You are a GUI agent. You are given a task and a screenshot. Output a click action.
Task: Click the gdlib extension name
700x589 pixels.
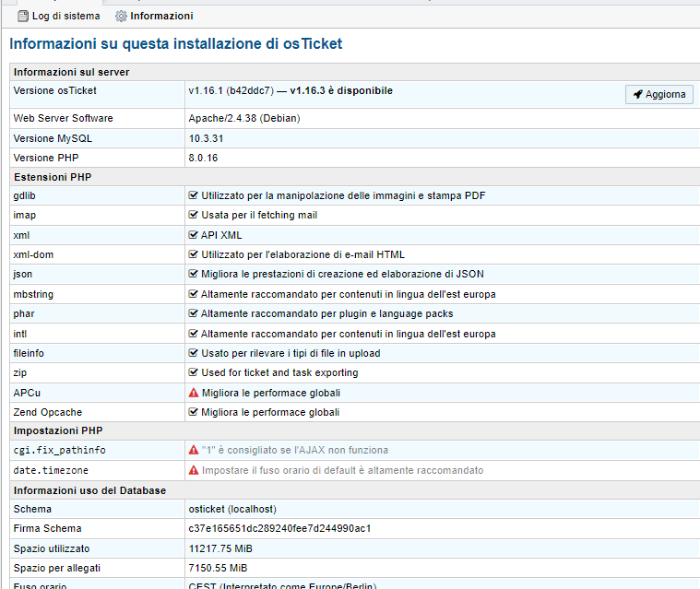pyautogui.click(x=25, y=196)
